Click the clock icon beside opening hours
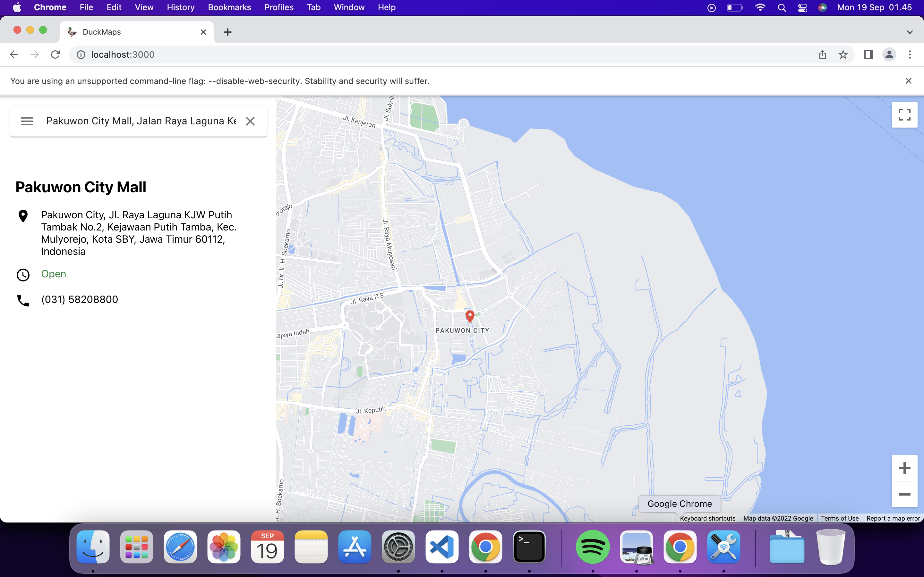This screenshot has width=924, height=577. (x=23, y=274)
